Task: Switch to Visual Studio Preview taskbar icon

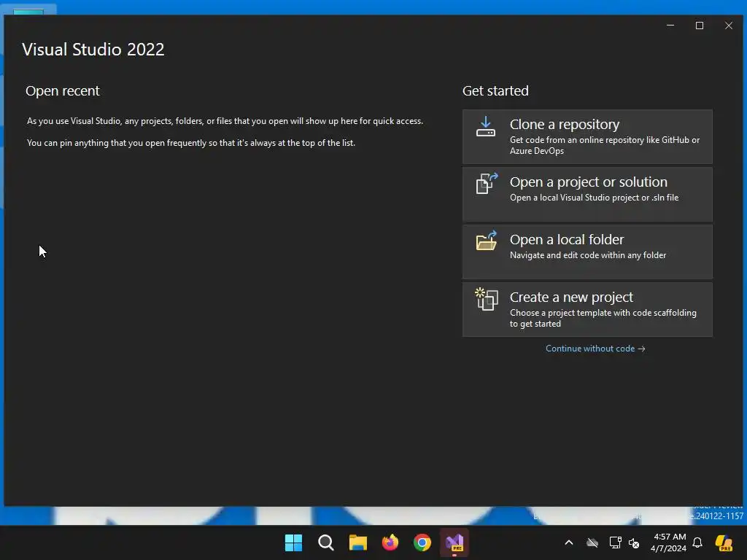Action: [x=454, y=542]
